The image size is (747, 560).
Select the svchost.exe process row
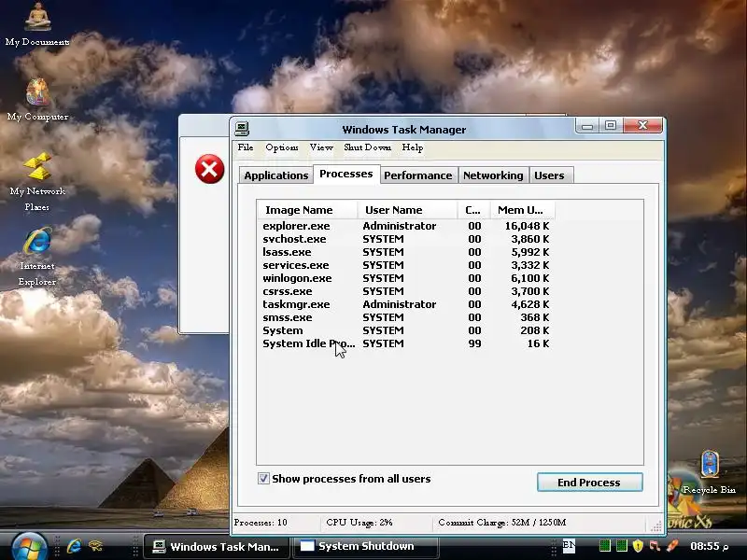[x=406, y=239]
